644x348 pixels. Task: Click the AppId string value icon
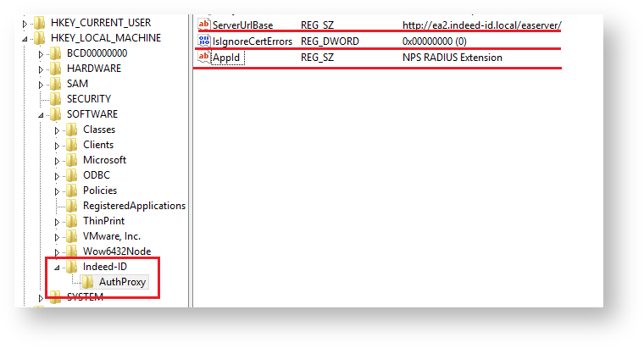pyautogui.click(x=203, y=58)
